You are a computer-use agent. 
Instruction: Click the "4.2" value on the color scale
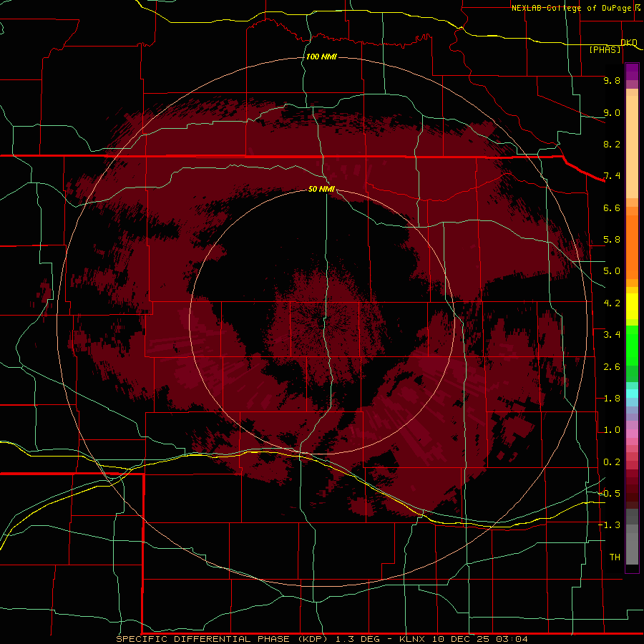612,303
